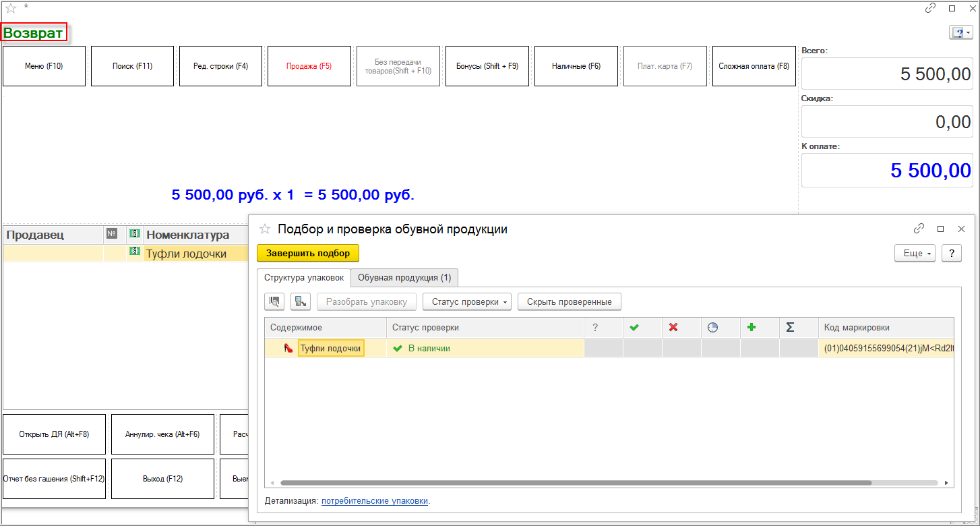The height and width of the screenshot is (526, 980).
Task: Click the sigma total column header
Action: tap(790, 328)
